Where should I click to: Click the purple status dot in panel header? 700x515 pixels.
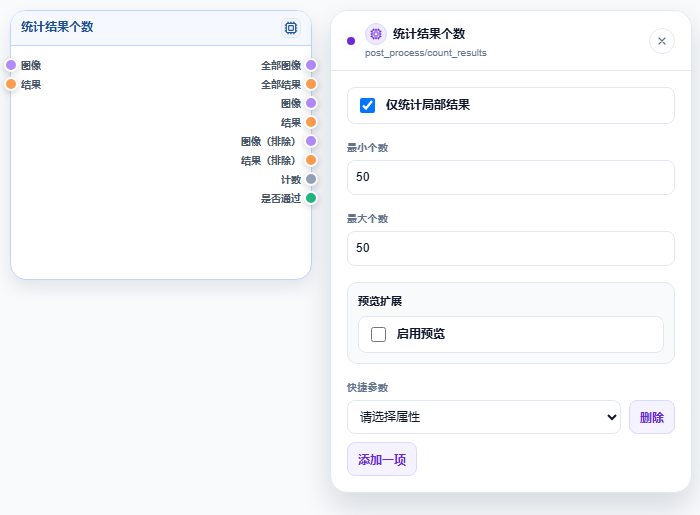351,41
